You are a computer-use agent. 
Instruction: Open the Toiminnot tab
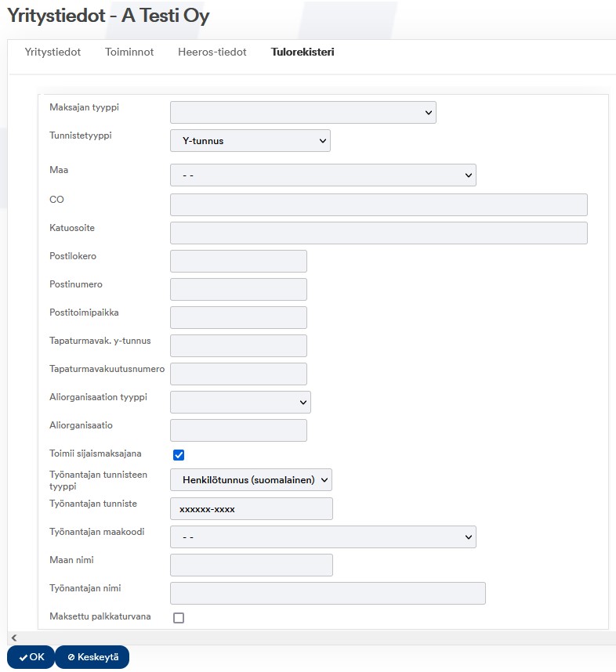(x=129, y=52)
